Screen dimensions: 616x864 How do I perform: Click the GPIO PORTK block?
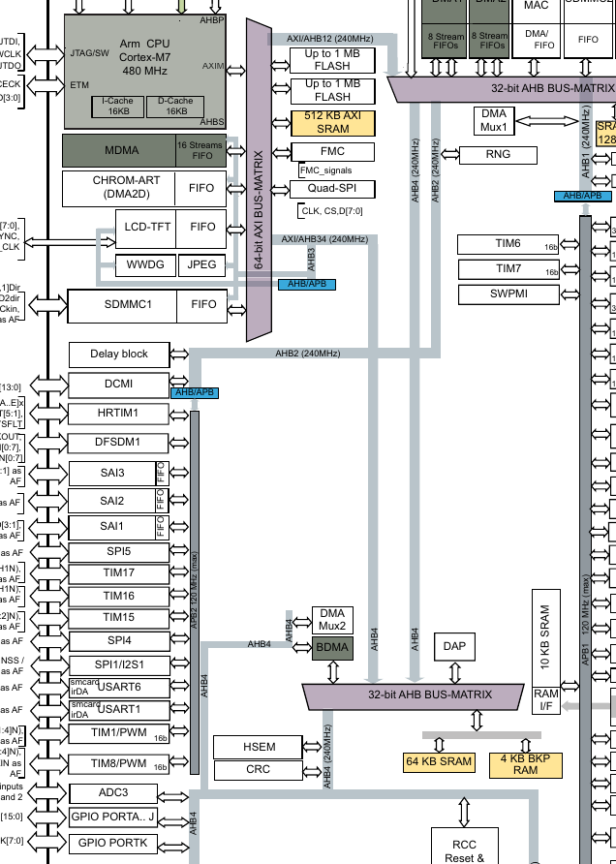point(113,844)
